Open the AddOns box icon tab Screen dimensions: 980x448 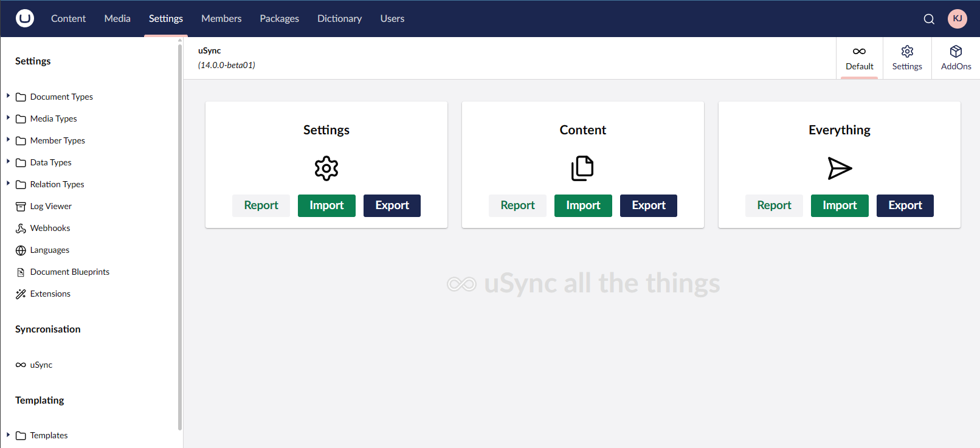point(956,51)
